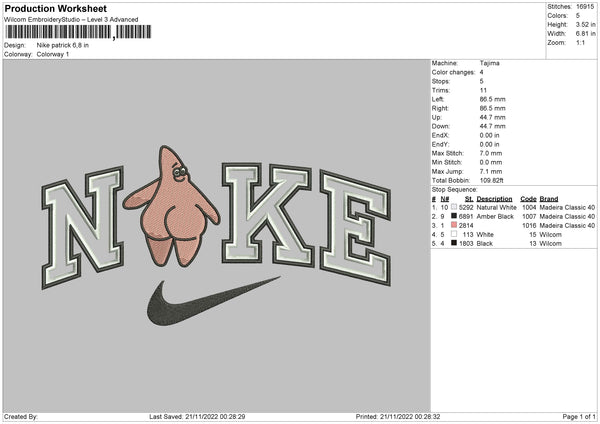Click the embroidered letter N
This screenshot has height=424, width=600.
83,227
